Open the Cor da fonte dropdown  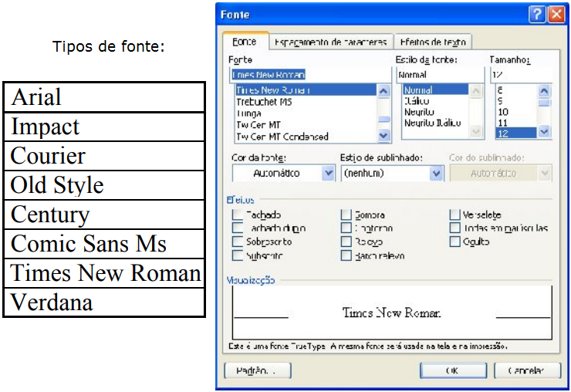click(x=326, y=174)
